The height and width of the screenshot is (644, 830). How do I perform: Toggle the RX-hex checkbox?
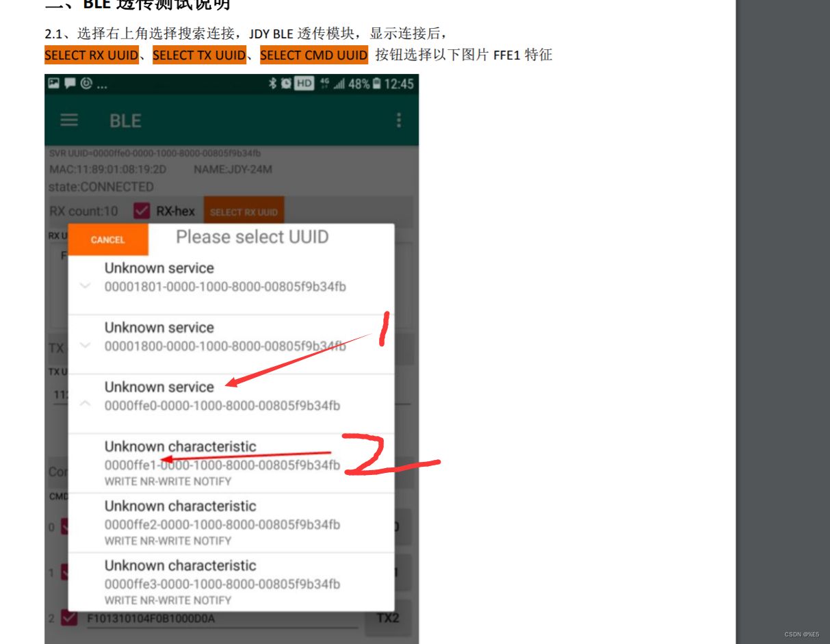142,211
